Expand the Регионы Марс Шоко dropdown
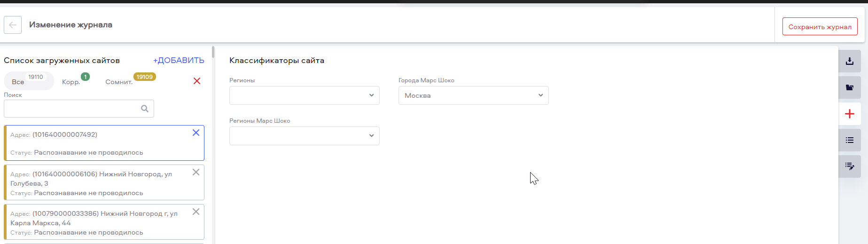The height and width of the screenshot is (244, 868). 305,136
